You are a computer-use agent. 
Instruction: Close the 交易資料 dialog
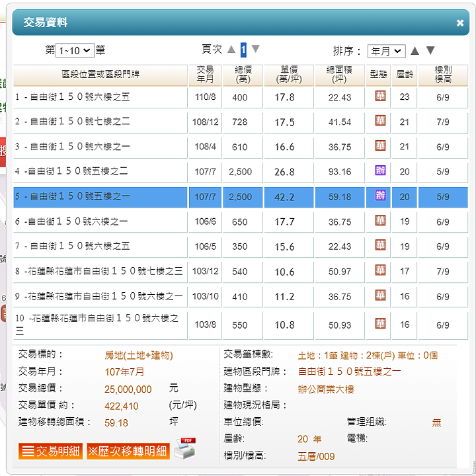coord(460,22)
